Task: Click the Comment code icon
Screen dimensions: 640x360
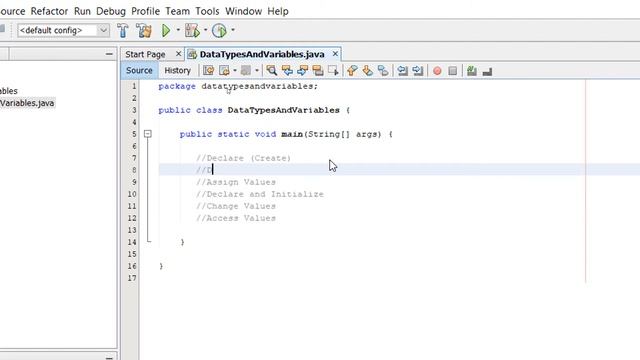Action: [472, 71]
